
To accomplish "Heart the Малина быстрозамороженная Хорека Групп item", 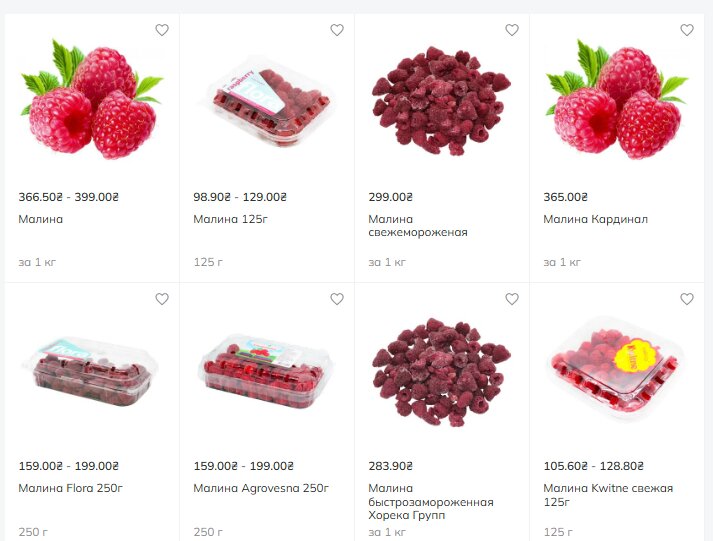I will (x=512, y=299).
